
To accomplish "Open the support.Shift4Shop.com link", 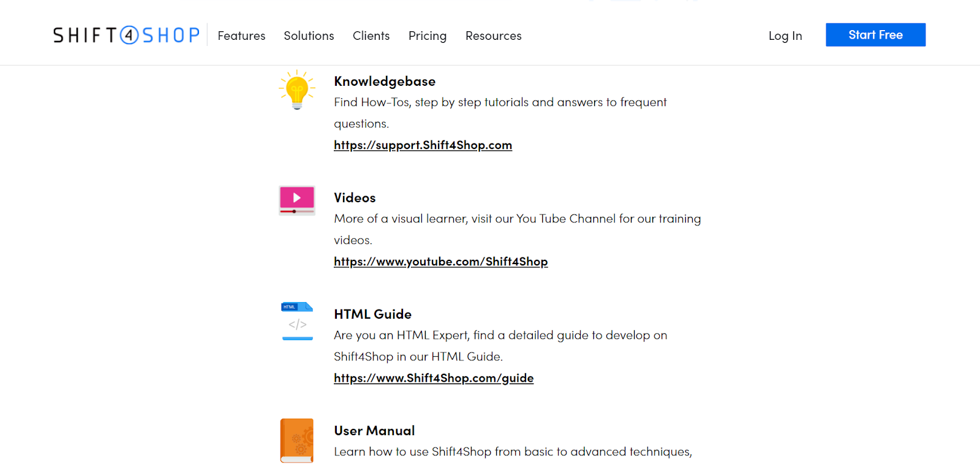I will (x=423, y=145).
